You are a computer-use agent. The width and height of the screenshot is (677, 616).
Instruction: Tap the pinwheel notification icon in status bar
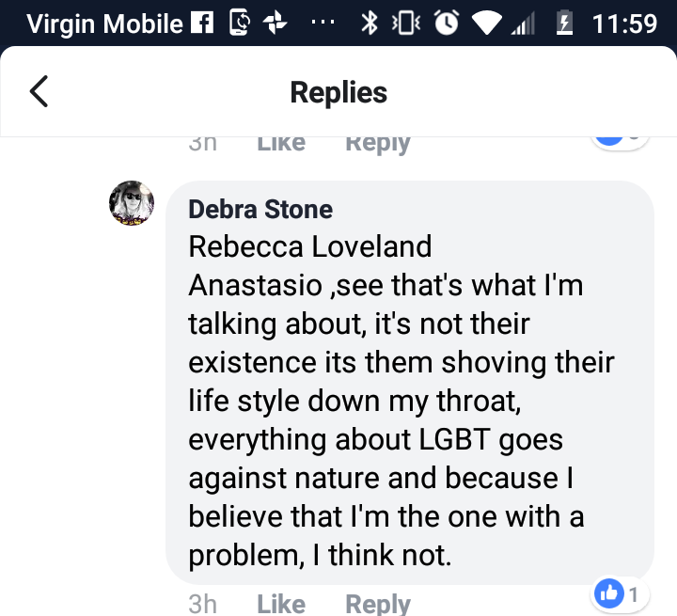[275, 24]
